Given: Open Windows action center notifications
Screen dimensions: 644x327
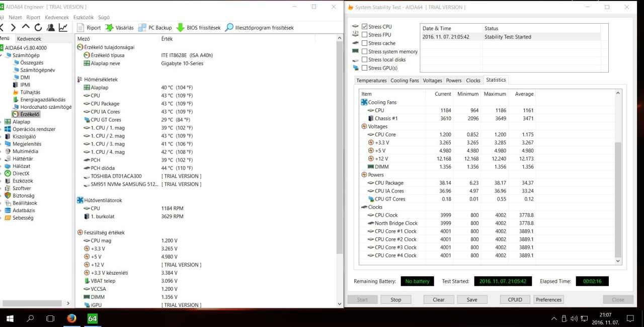Looking at the screenshot, I should point(630,318).
